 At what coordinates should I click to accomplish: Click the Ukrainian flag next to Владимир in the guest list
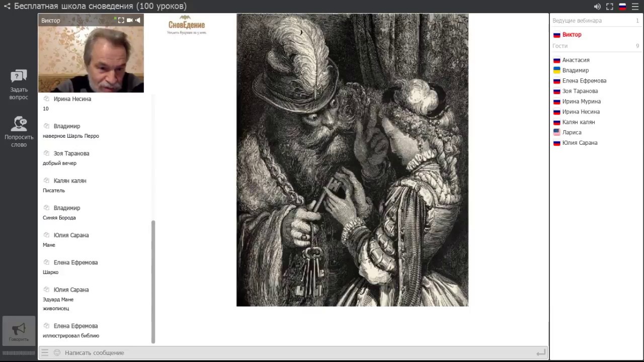pyautogui.click(x=557, y=70)
